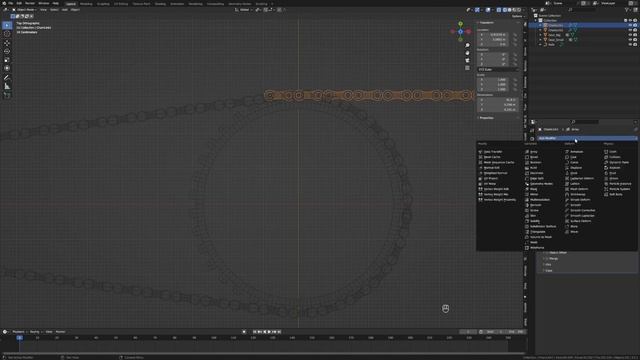Open the timeline Keying menu

point(35,332)
